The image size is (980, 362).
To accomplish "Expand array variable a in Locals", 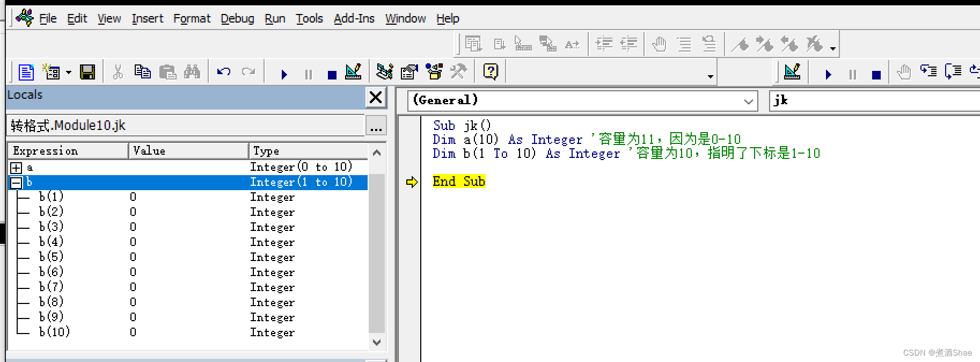I will pos(16,168).
